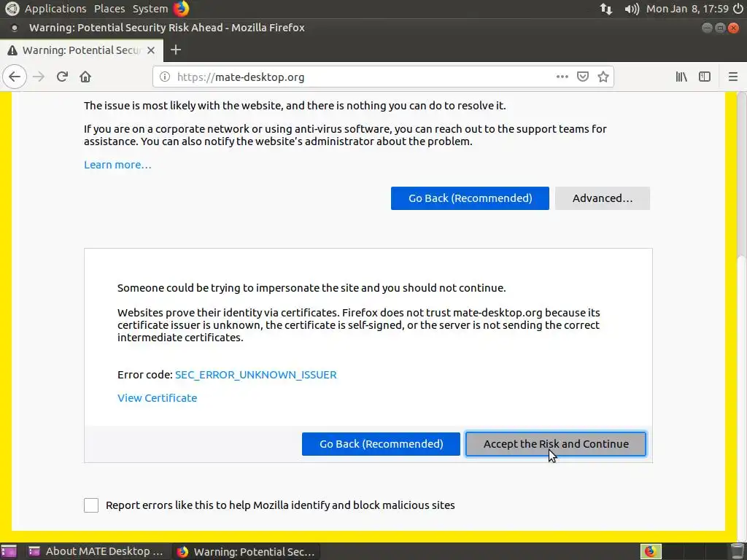Launch Firefox from top panel icon
747x560 pixels.
point(181,9)
